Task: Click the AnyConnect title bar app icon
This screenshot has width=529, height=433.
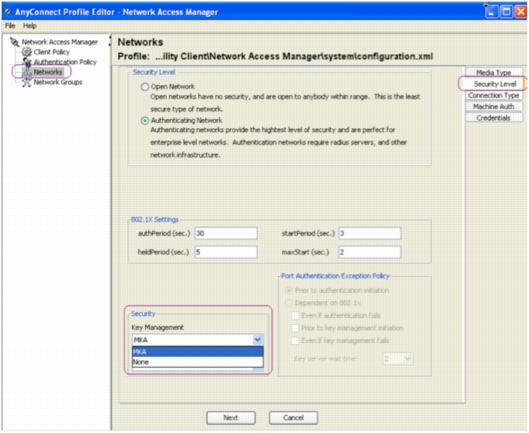Action: pyautogui.click(x=7, y=12)
